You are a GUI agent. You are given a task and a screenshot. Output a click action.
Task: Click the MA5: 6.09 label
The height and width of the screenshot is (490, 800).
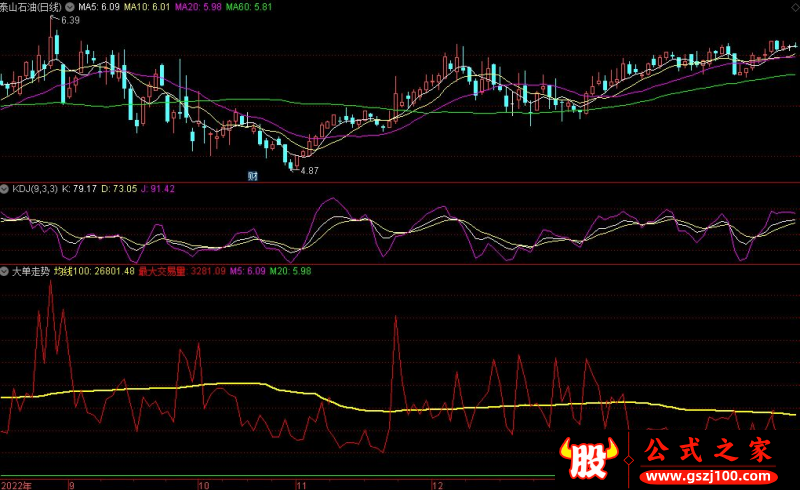(100, 7)
